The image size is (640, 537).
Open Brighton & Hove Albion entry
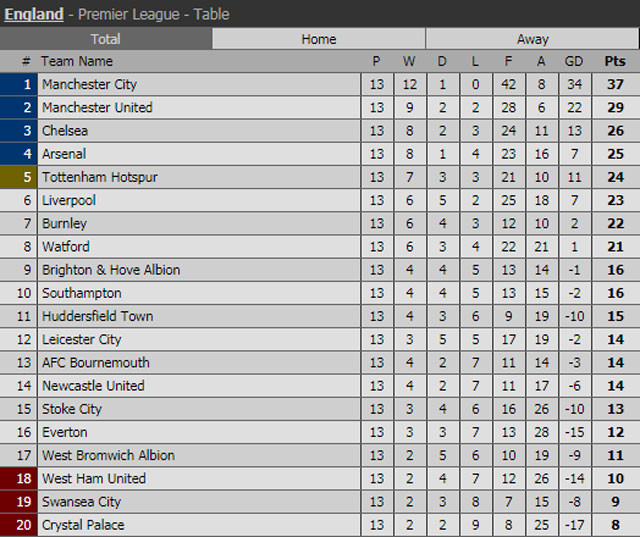pos(111,270)
